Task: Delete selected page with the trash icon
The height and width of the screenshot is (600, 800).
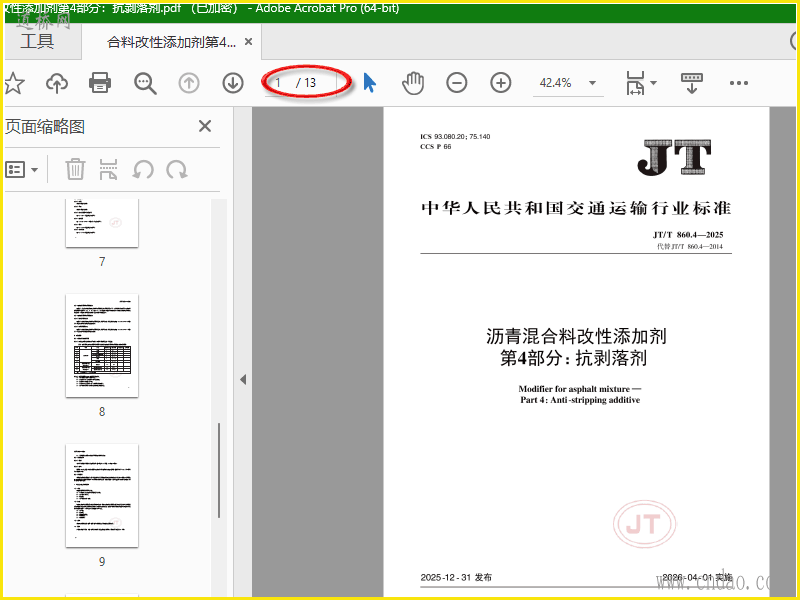Action: pos(75,169)
